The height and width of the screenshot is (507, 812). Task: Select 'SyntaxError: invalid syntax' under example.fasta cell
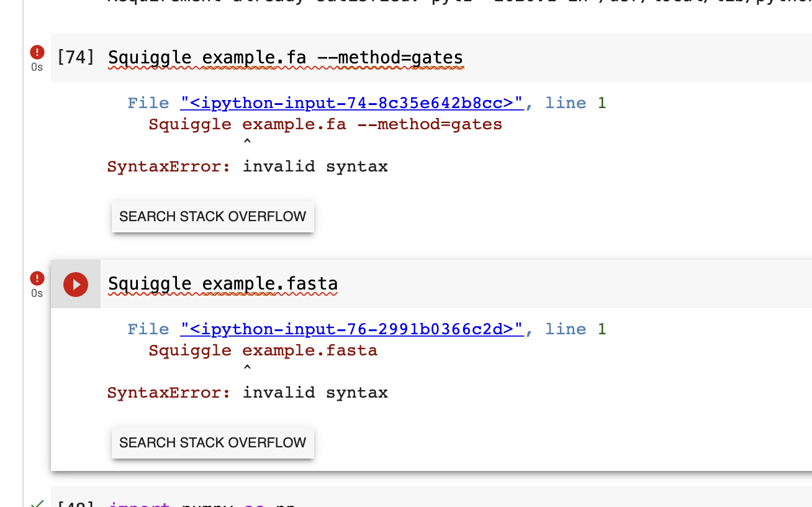tap(248, 393)
